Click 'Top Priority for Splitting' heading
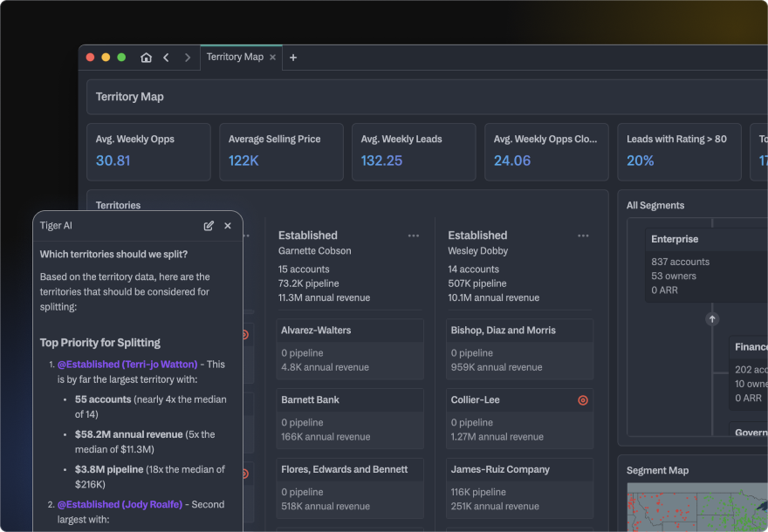Image resolution: width=768 pixels, height=532 pixels. click(99, 343)
